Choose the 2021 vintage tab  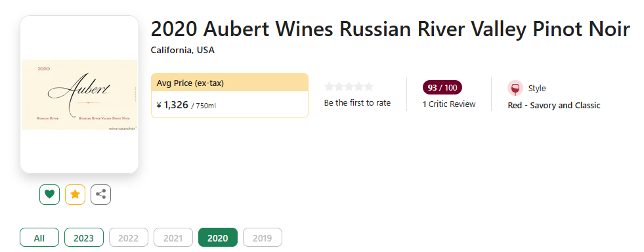[x=173, y=237]
